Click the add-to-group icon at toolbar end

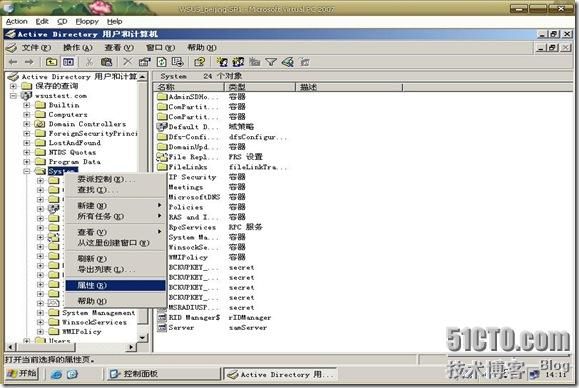tap(305, 62)
